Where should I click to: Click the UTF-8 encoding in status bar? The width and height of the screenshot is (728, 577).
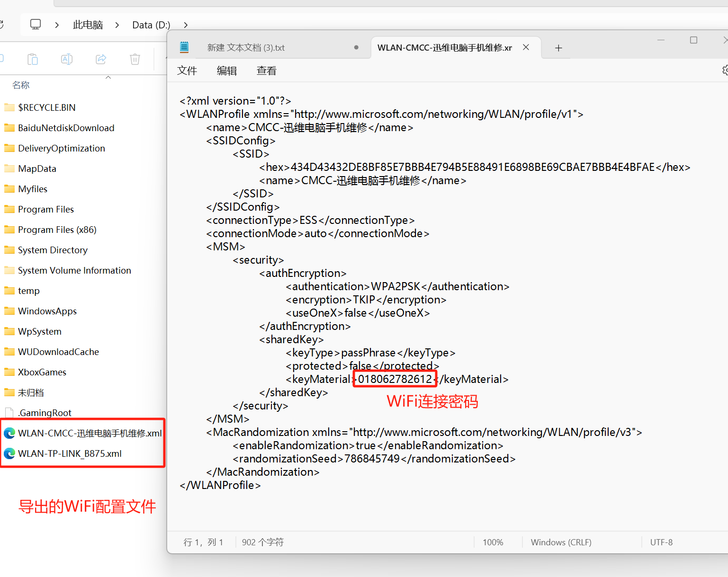661,542
